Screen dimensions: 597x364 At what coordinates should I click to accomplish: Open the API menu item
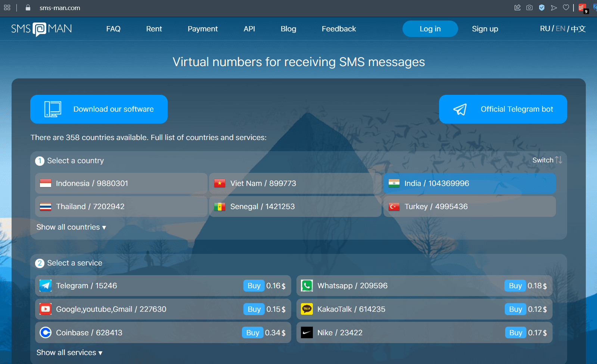tap(249, 29)
